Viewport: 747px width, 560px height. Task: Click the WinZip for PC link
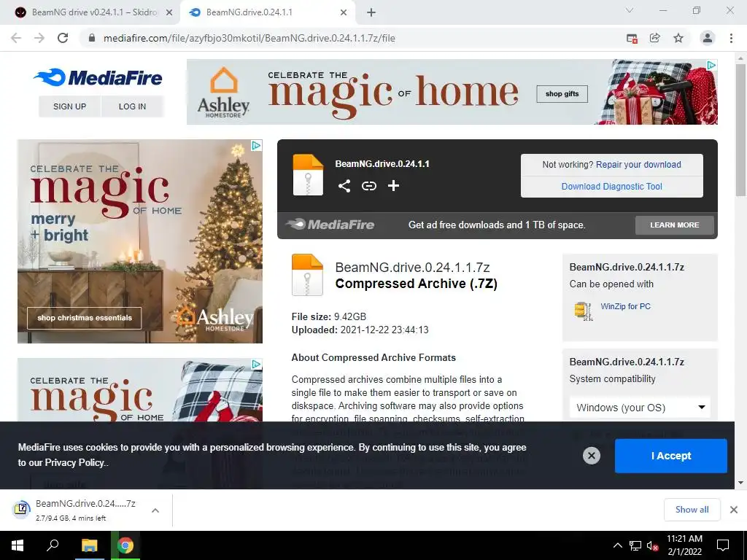click(625, 306)
